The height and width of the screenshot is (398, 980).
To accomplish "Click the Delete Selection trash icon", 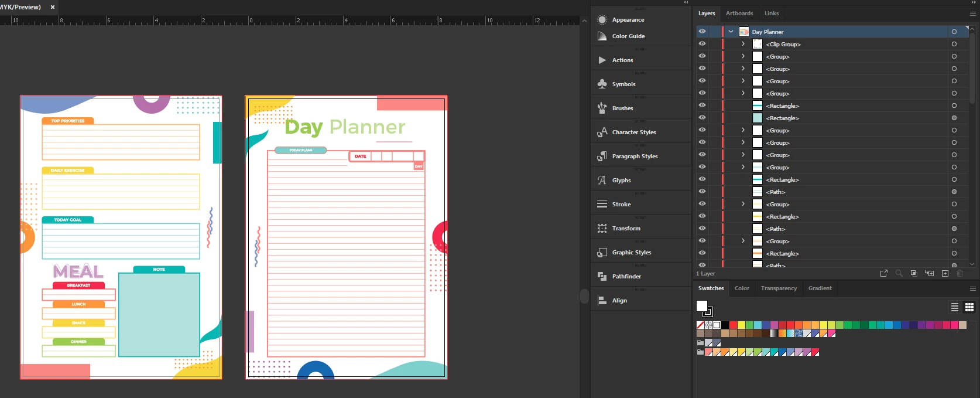I will click(x=960, y=273).
